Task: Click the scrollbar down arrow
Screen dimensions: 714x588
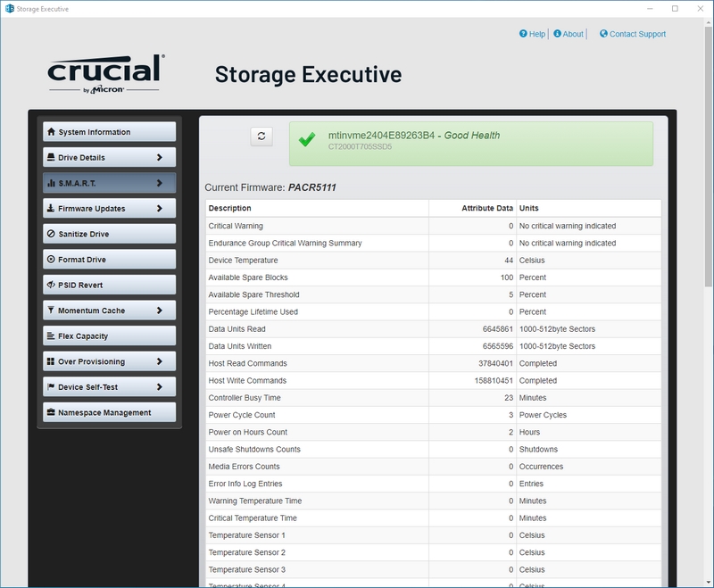Action: tap(708, 582)
